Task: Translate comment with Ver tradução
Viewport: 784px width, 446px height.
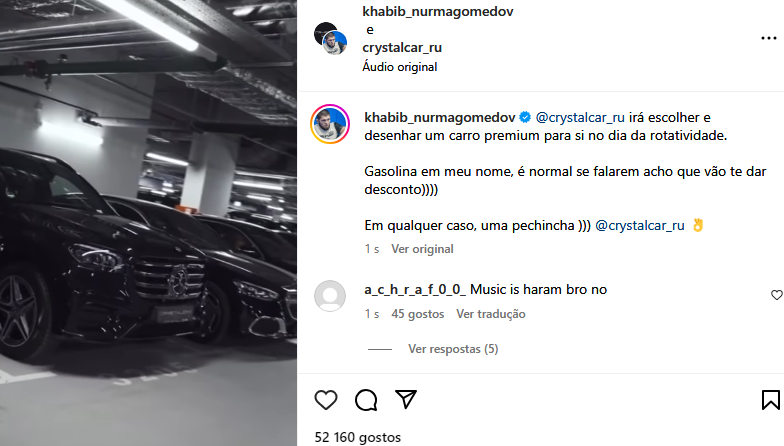Action: (x=490, y=314)
